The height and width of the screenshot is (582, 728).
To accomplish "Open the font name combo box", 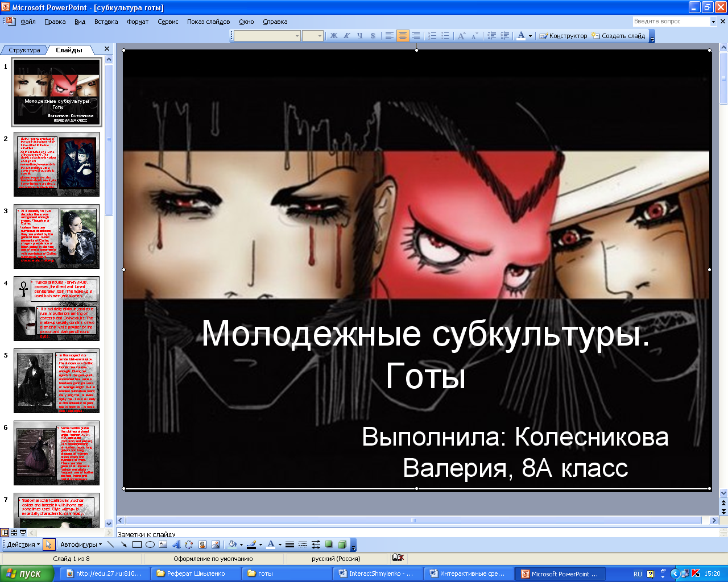I will (267, 36).
